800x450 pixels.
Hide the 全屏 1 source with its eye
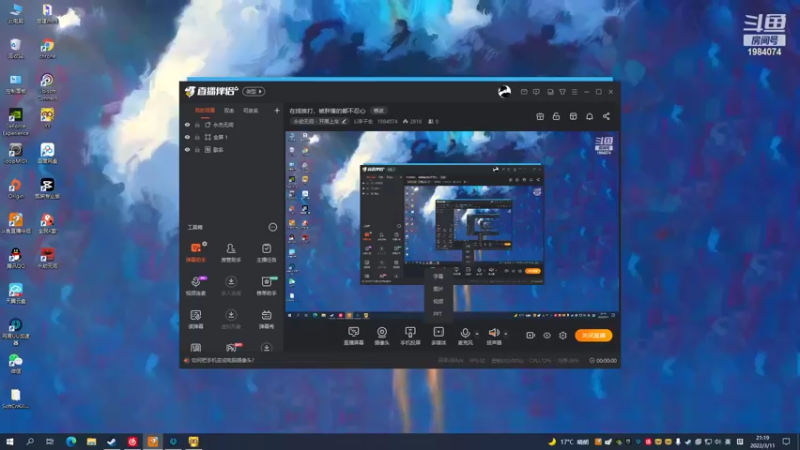(x=187, y=137)
